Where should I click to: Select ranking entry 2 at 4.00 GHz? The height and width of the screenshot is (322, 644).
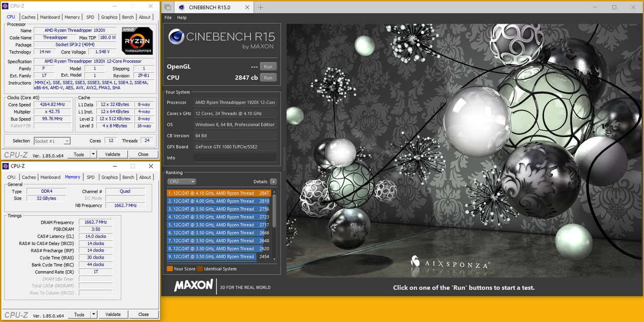point(219,201)
